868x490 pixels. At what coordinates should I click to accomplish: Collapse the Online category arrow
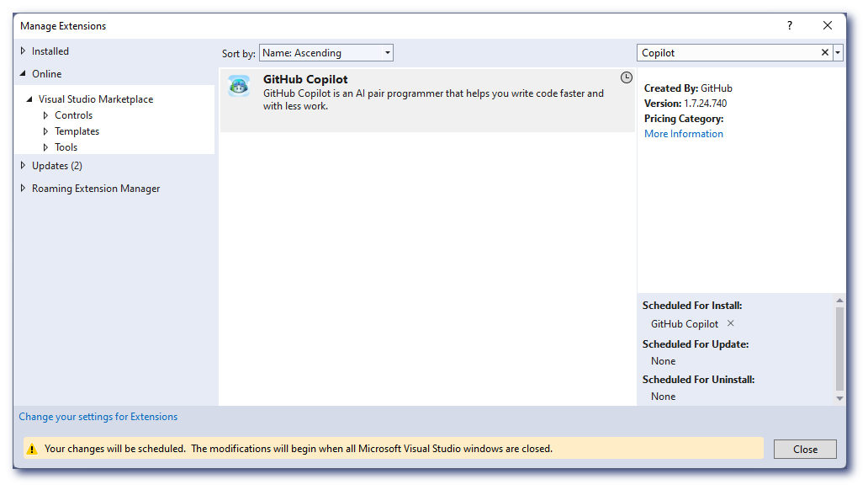pyautogui.click(x=23, y=74)
